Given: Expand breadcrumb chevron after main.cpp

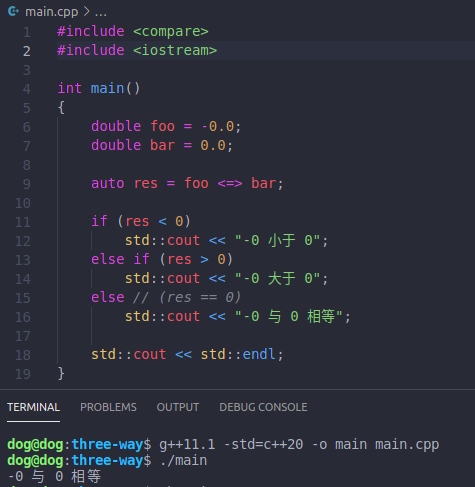Looking at the screenshot, I should (x=86, y=12).
